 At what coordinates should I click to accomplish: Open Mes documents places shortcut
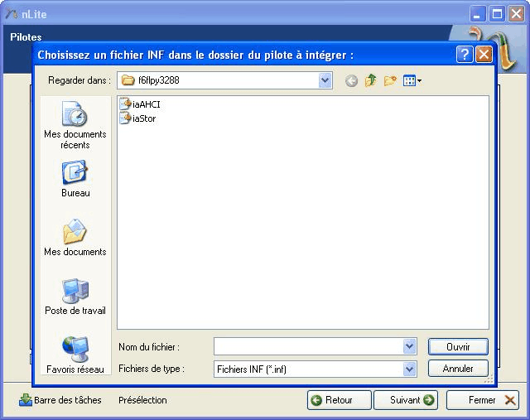pyautogui.click(x=75, y=238)
